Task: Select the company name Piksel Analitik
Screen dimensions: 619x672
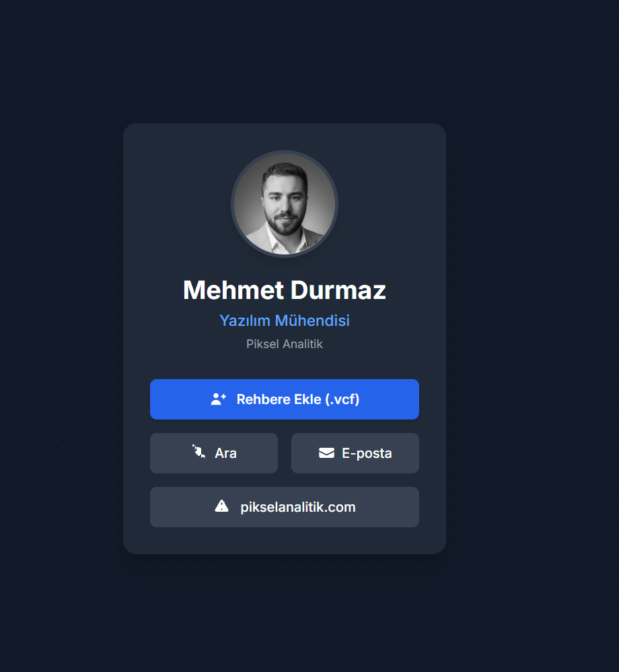Action: [284, 343]
